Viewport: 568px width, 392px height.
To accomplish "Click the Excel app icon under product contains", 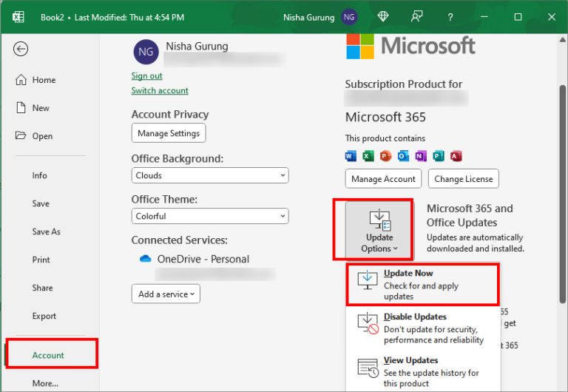I will coord(368,156).
